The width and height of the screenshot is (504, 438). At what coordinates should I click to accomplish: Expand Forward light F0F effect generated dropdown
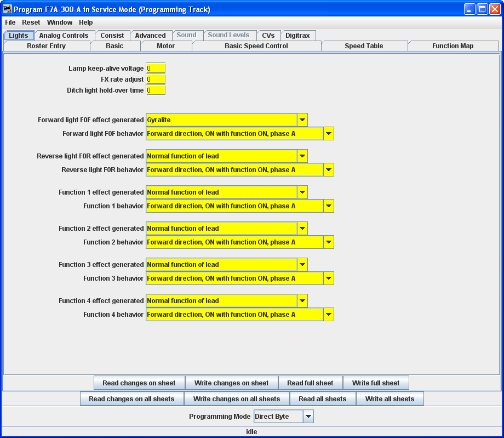[302, 120]
